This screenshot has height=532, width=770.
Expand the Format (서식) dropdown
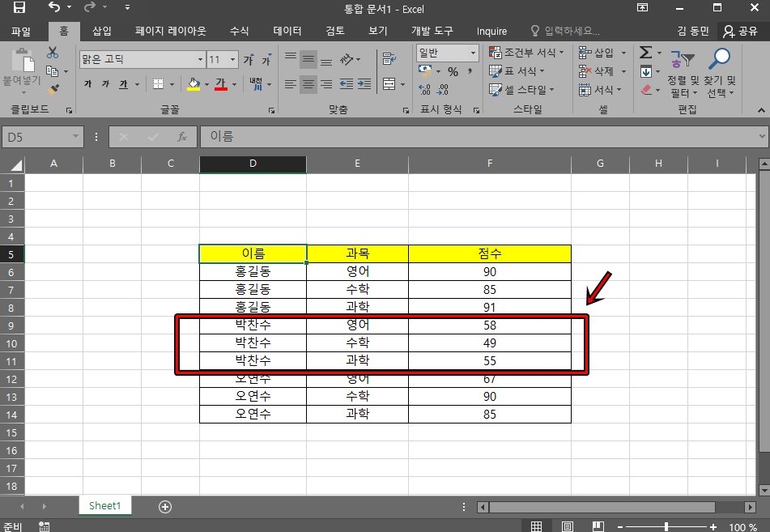point(619,90)
